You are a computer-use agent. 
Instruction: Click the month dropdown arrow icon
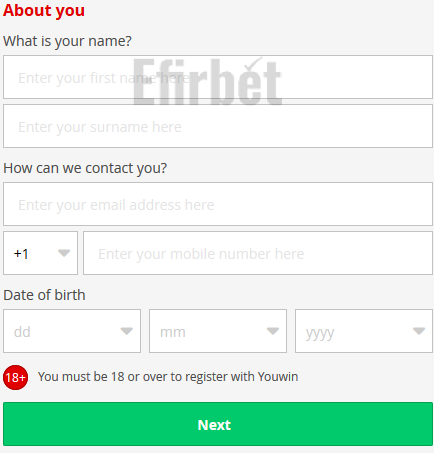click(273, 331)
